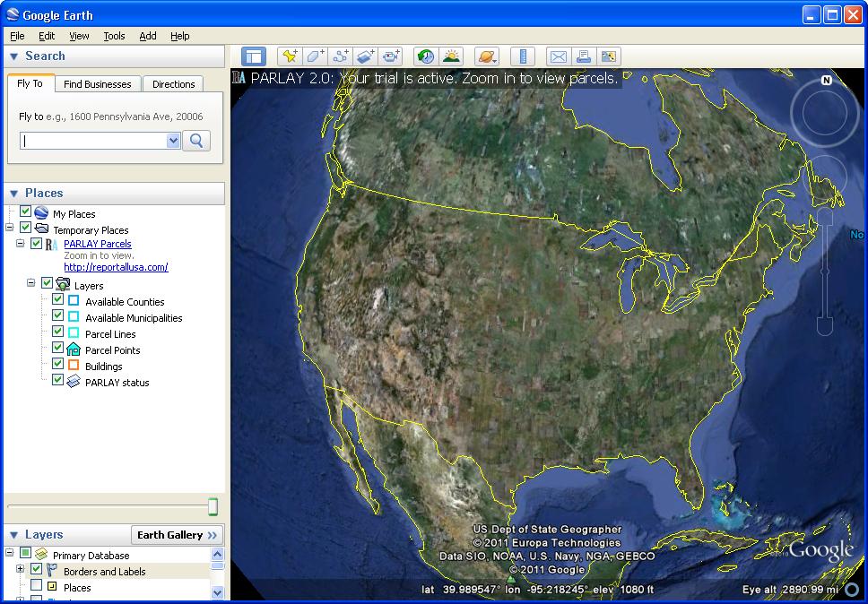The height and width of the screenshot is (604, 868).
Task: Add a placemark with the pushpin icon
Action: click(290, 56)
